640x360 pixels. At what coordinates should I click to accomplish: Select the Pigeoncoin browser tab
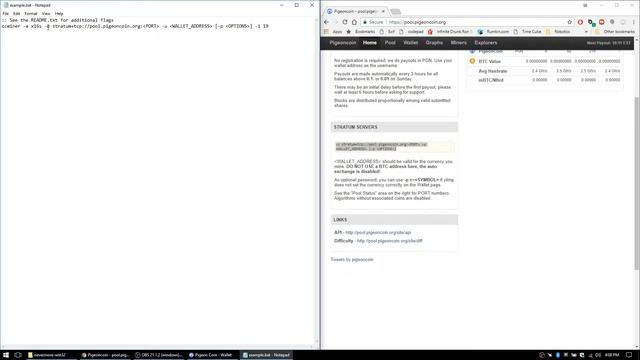click(x=354, y=11)
